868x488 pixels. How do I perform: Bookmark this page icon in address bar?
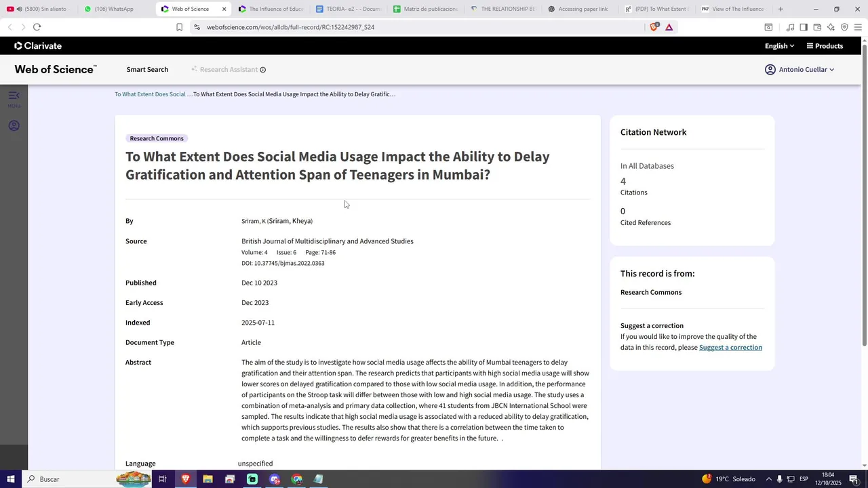179,27
